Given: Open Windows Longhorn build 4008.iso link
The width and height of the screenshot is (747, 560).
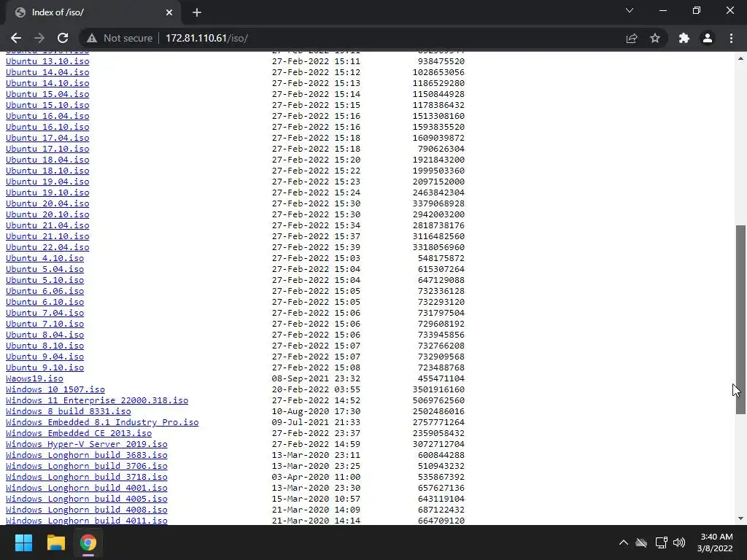Looking at the screenshot, I should 86,510.
